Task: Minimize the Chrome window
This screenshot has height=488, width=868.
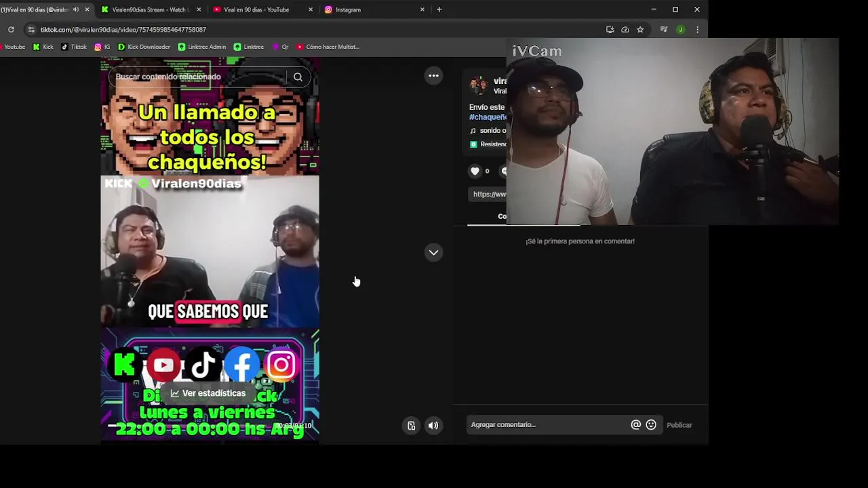Action: [x=654, y=9]
